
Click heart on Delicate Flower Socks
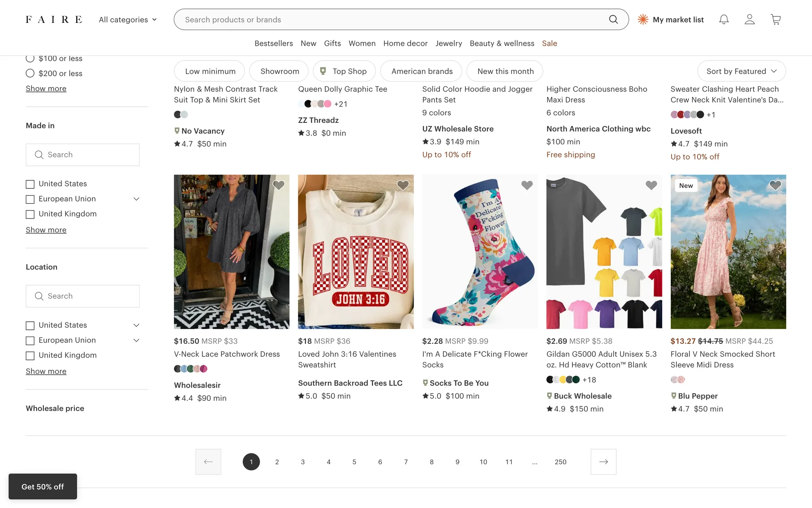point(527,185)
